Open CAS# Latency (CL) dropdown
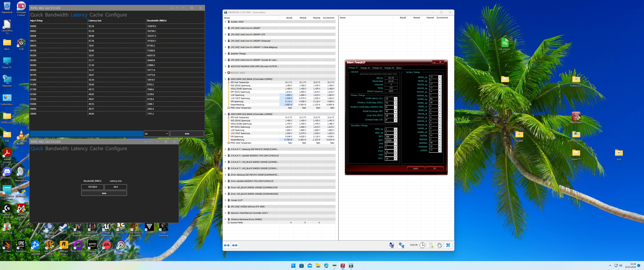Viewport: 644px width, 270px height. pyautogui.click(x=395, y=99)
